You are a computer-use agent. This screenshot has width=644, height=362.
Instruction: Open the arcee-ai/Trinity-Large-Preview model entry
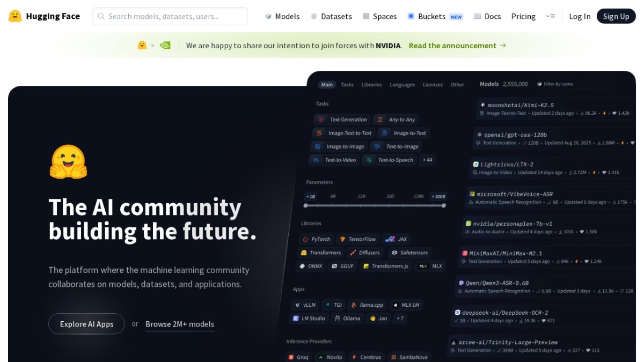tap(542, 346)
